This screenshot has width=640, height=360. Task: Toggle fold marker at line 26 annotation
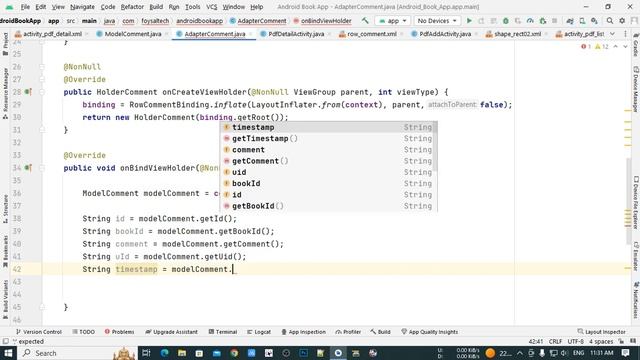point(42,67)
